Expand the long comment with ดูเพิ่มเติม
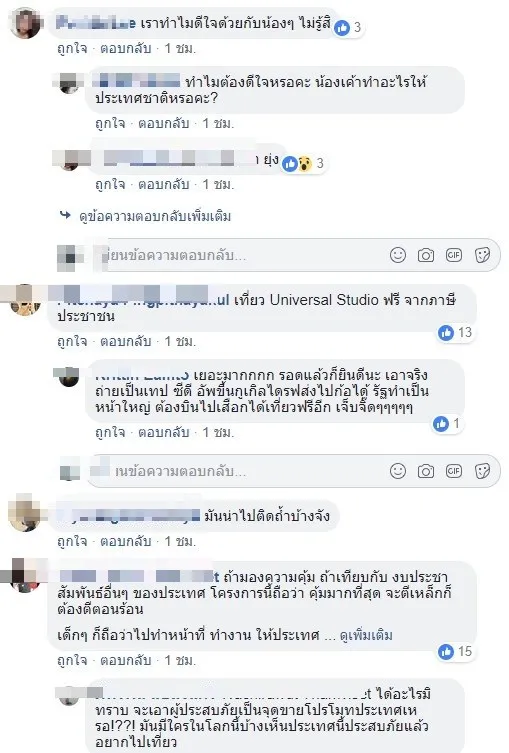 (366, 635)
